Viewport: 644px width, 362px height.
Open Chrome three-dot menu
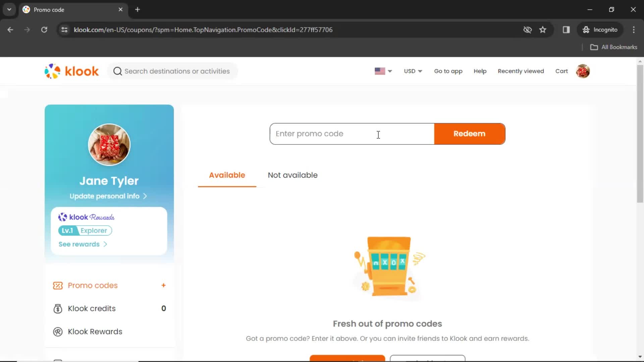click(x=634, y=29)
